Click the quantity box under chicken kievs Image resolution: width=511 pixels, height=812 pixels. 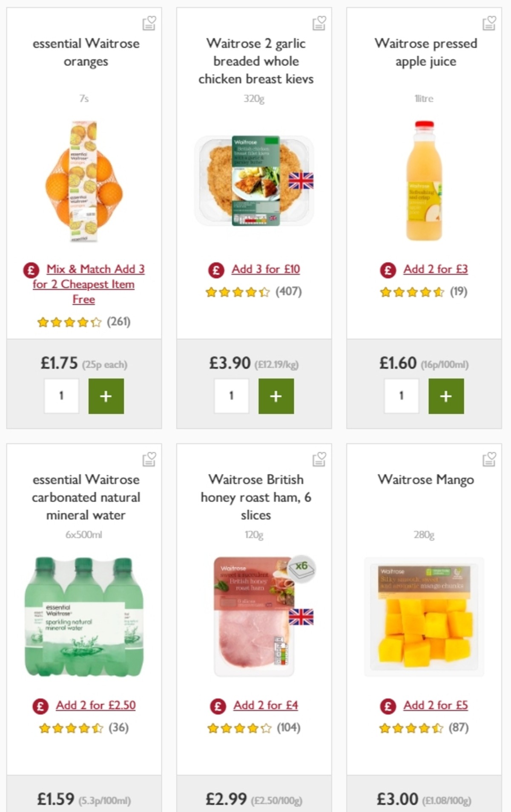[231, 396]
